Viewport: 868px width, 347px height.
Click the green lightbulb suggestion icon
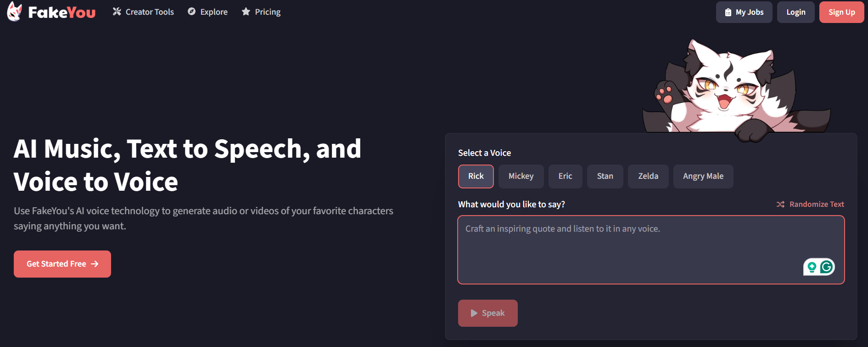pos(812,267)
